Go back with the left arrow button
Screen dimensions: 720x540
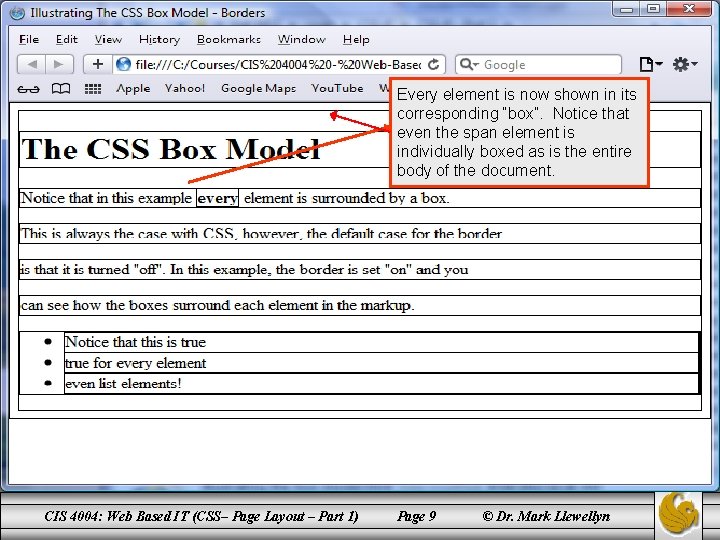pos(31,64)
